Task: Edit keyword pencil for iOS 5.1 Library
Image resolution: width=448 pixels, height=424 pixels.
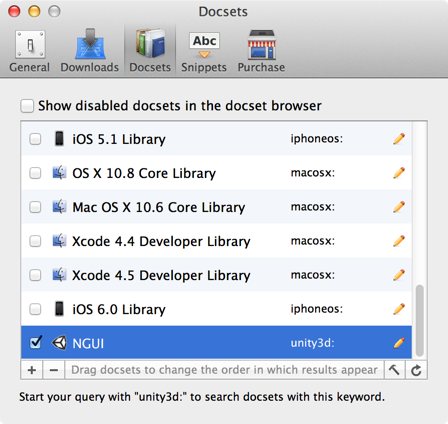Action: [399, 139]
